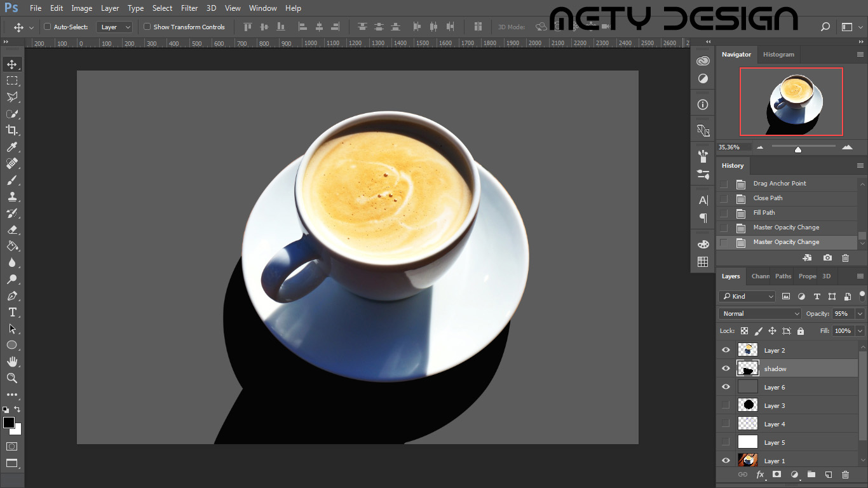
Task: Select the Close Path history state
Action: [787, 198]
